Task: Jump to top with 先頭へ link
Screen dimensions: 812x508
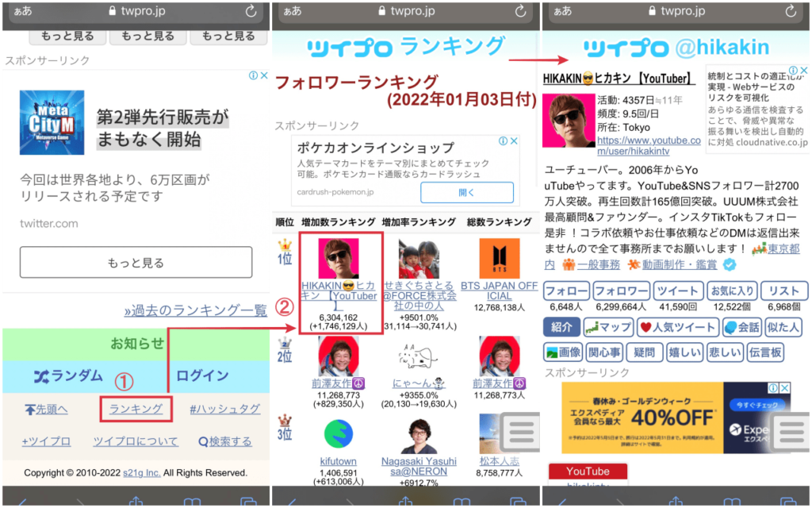Action: [x=46, y=410]
